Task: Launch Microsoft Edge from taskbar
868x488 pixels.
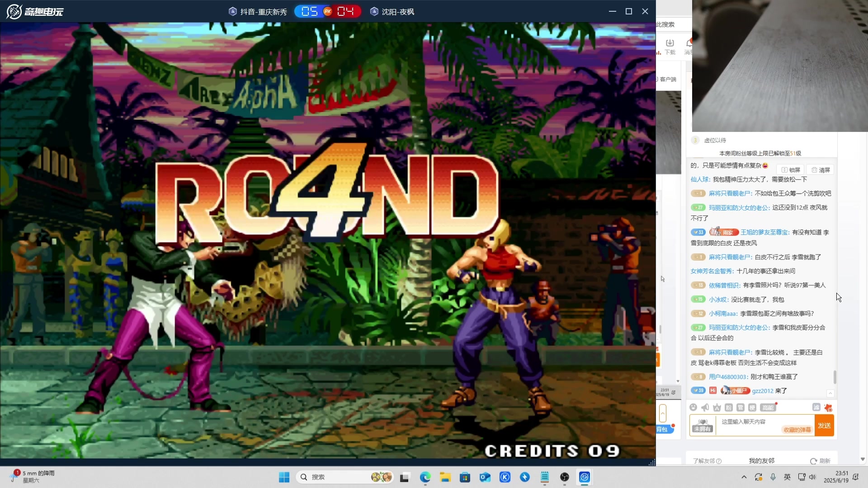Action: (x=425, y=477)
